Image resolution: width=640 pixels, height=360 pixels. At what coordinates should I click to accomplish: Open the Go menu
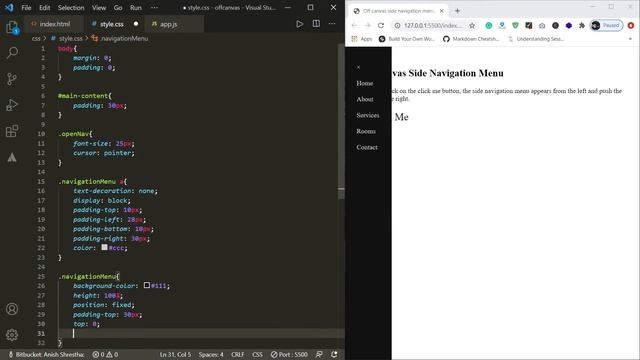point(118,7)
